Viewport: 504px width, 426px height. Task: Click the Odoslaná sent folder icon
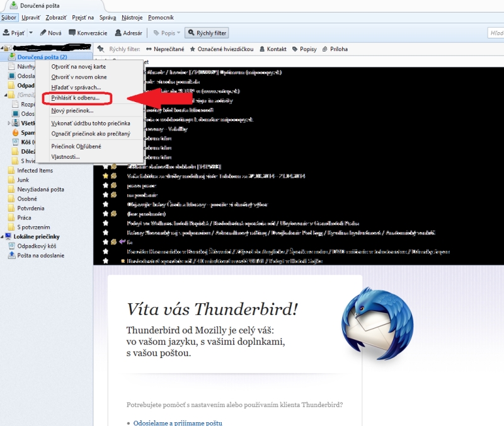point(11,76)
